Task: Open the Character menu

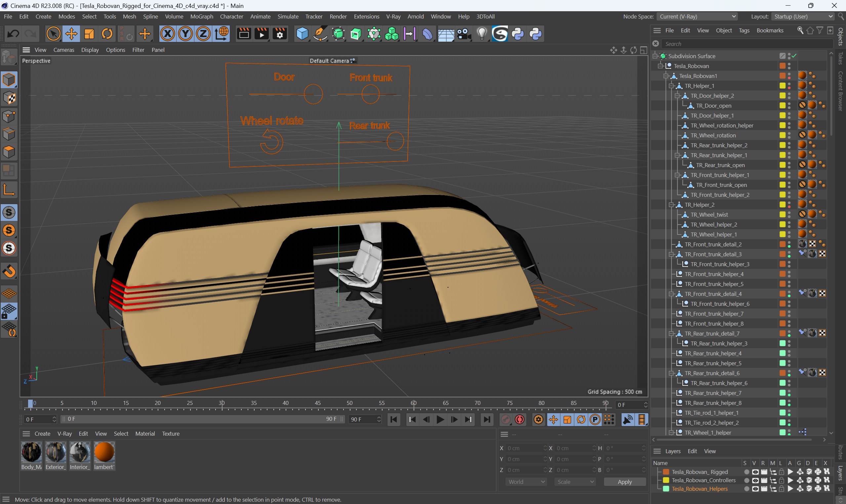Action: click(231, 16)
